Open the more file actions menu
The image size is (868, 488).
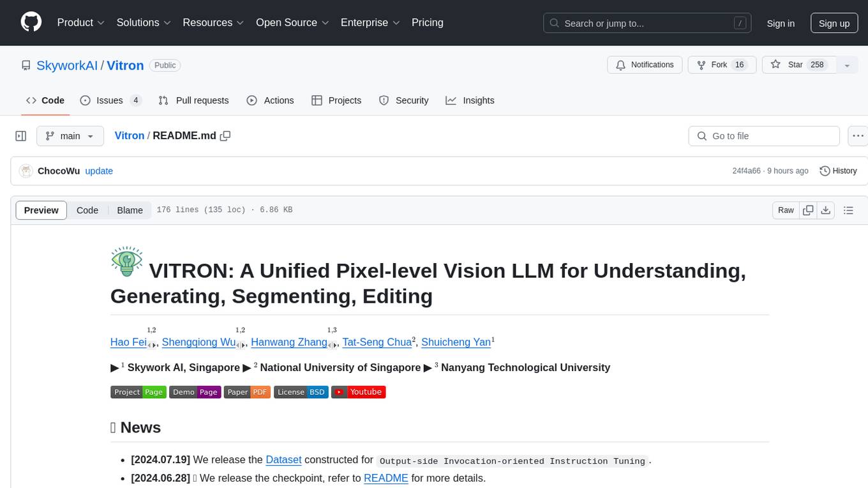pos(858,136)
